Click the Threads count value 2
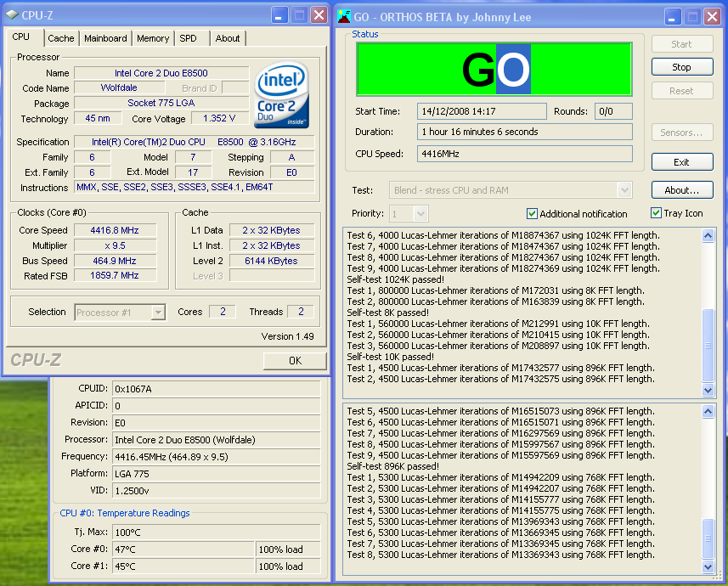 coord(301,312)
